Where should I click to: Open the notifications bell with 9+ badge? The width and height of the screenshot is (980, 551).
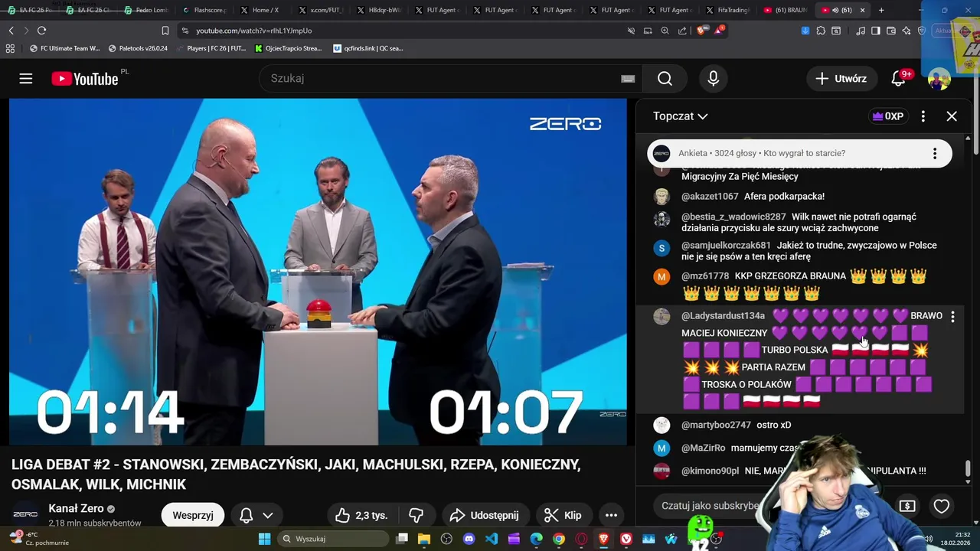click(900, 78)
